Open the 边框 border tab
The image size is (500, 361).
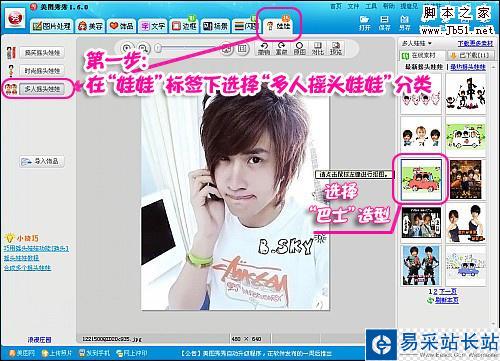[x=184, y=26]
